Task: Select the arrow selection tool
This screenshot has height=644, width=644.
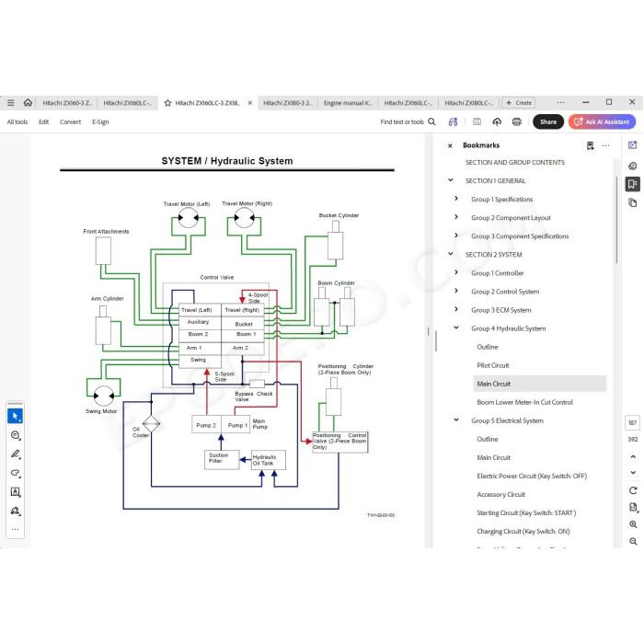Action: tap(16, 416)
